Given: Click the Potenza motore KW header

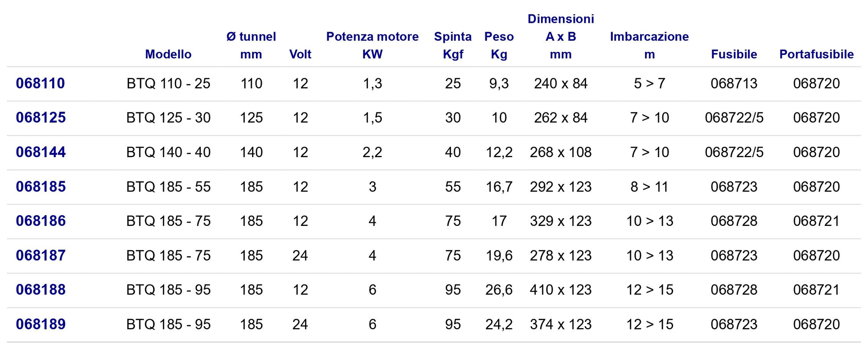Looking at the screenshot, I should tap(372, 46).
